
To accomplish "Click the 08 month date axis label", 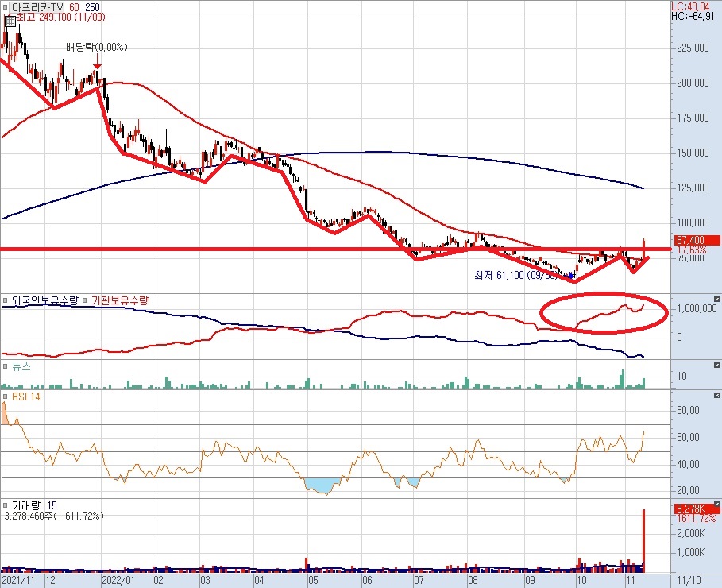I will click(x=473, y=580).
